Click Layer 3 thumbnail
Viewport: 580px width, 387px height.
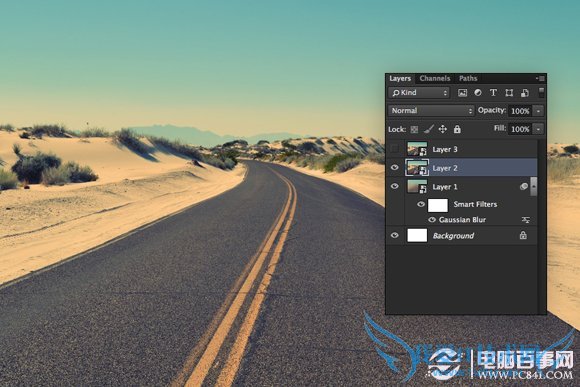[x=417, y=149]
